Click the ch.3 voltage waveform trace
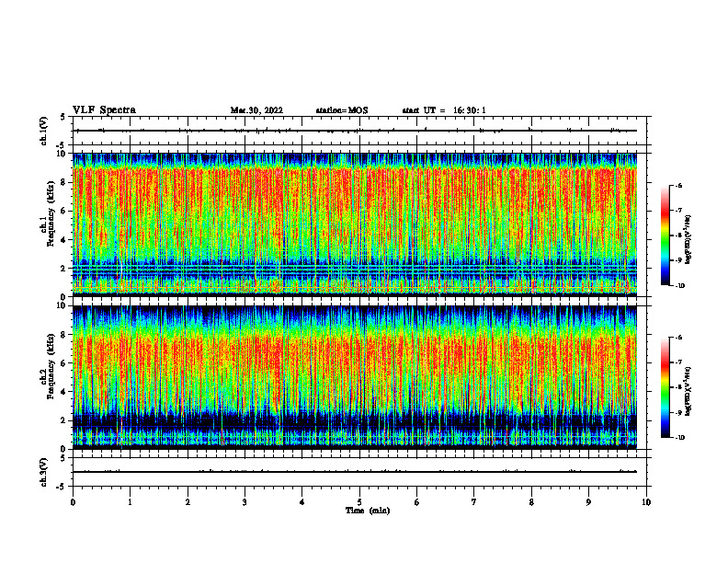 click(x=355, y=472)
